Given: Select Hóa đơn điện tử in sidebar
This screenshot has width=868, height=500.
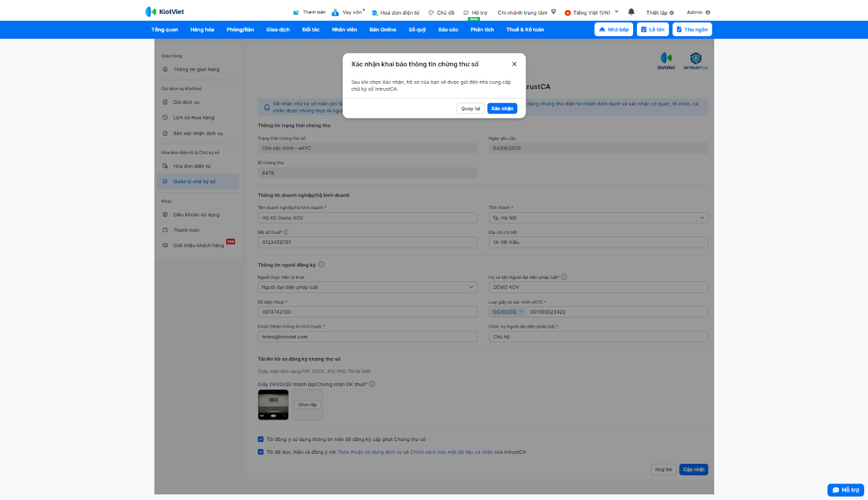Looking at the screenshot, I should point(191,166).
